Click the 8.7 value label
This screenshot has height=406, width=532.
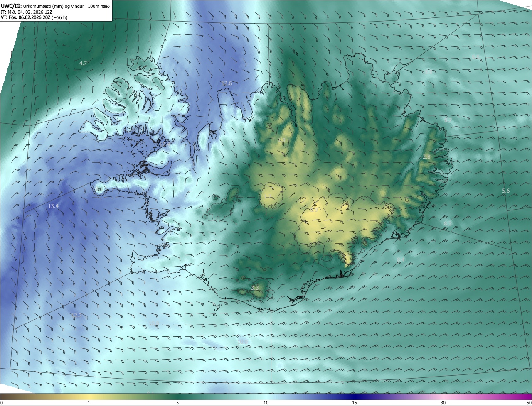click(x=448, y=120)
